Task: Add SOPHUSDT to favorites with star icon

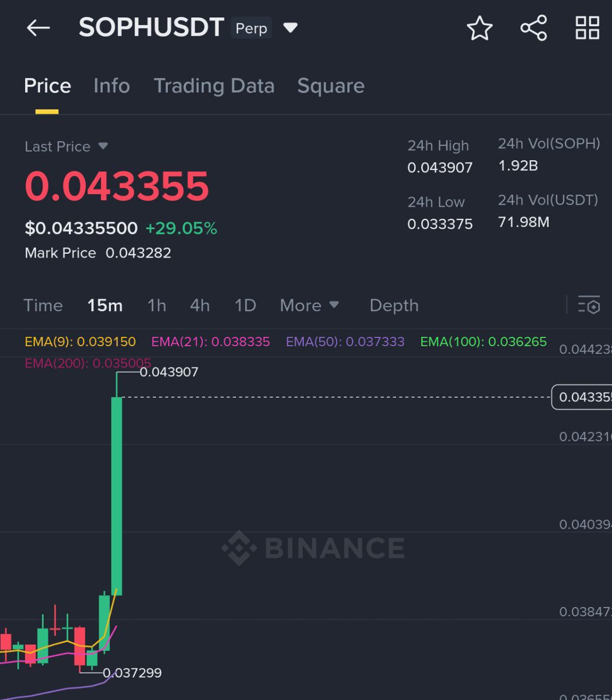Action: [480, 28]
